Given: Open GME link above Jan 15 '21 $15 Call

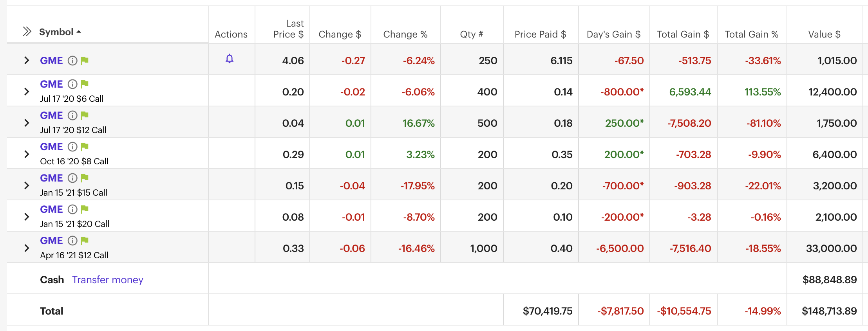Looking at the screenshot, I should tap(51, 178).
